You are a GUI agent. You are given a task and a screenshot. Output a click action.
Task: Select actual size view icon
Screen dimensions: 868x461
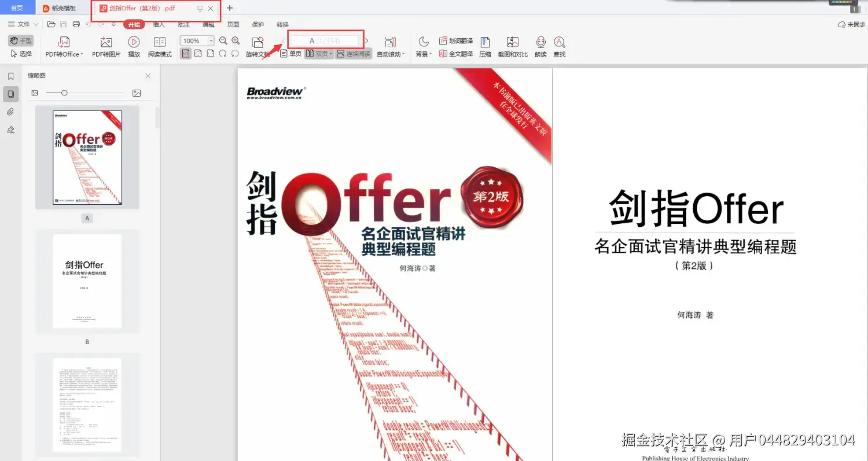[x=186, y=53]
